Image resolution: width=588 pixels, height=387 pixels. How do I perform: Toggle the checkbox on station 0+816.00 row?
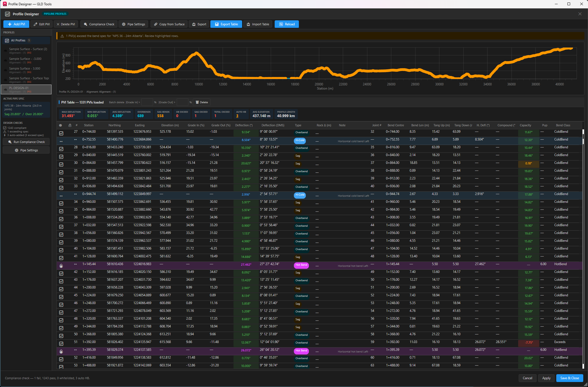tap(61, 149)
